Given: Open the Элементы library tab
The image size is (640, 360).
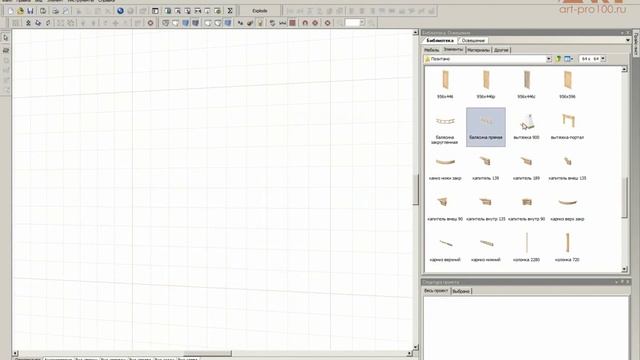Looking at the screenshot, I should click(x=453, y=49).
